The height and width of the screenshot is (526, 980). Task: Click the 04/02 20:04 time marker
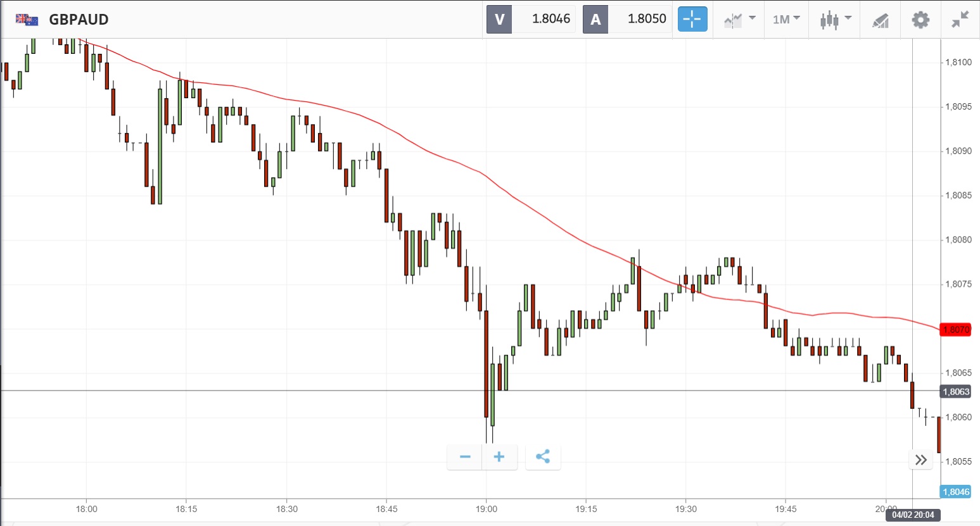point(913,515)
